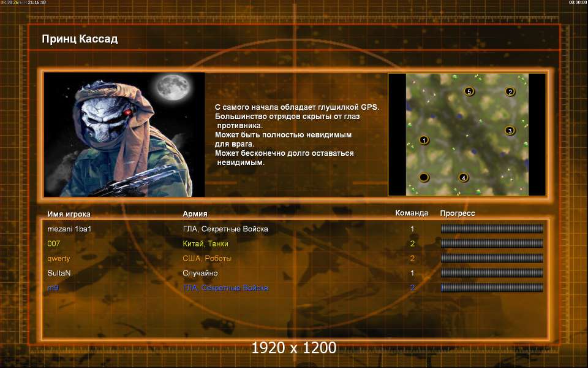
Task: Select player name 'mezani 1ba1'
Action: (x=69, y=229)
